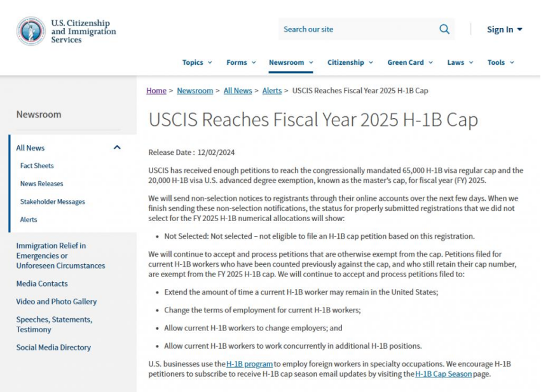Click the 'work concurrently' bullet
Screen dimensions: 541x392
pyautogui.click(x=293, y=346)
